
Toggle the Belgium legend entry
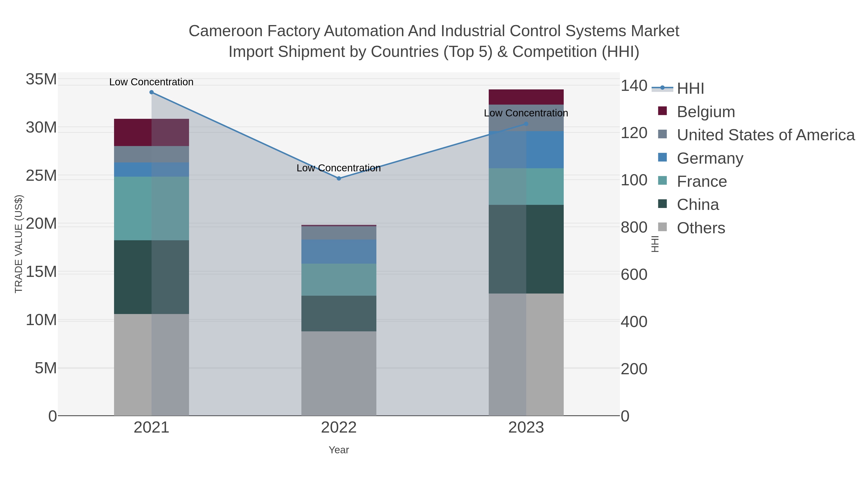(x=697, y=112)
